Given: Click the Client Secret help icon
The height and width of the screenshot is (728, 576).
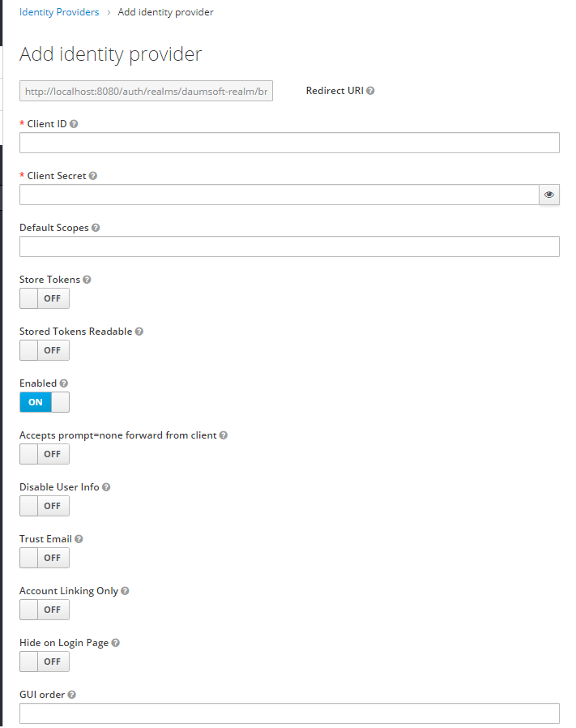Looking at the screenshot, I should [x=93, y=175].
